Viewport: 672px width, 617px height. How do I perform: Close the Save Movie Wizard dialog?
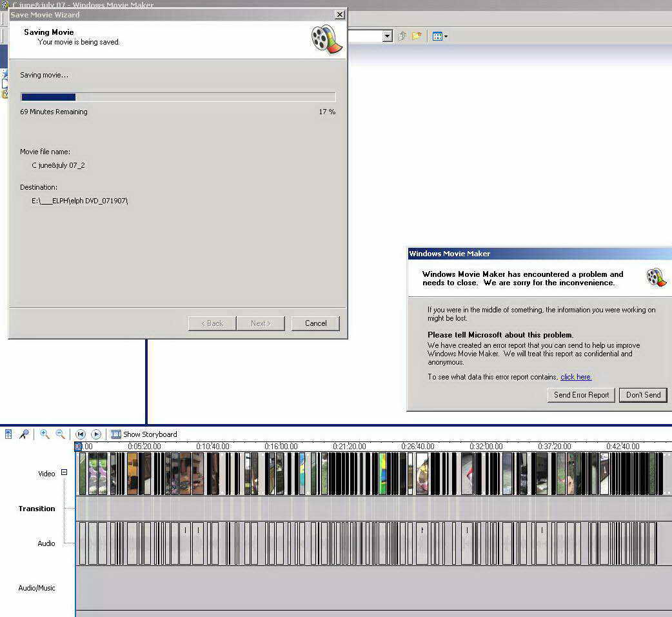339,15
